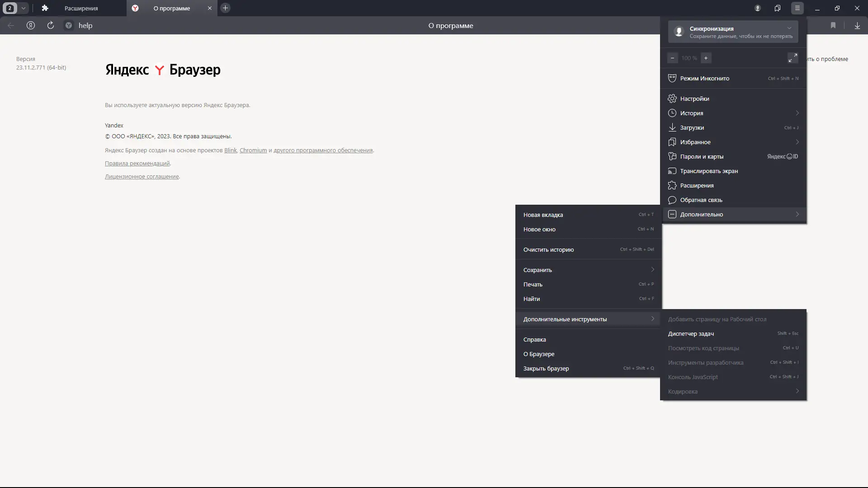868x488 pixels.
Task: Switch to the Extensions tab
Action: click(x=81, y=8)
